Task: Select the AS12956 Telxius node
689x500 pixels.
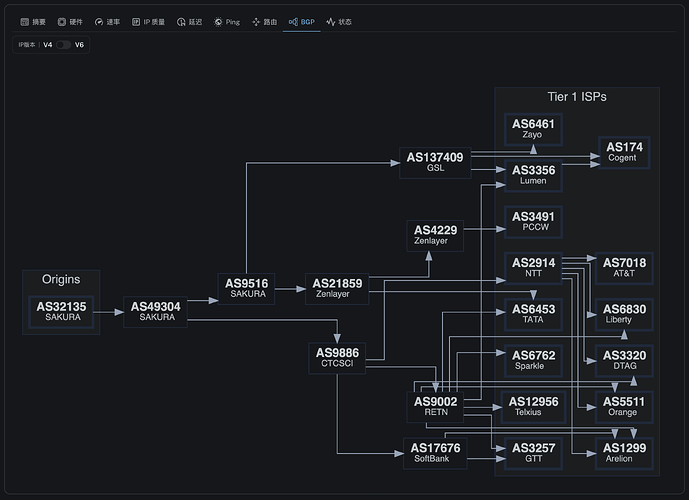Action: pos(533,407)
